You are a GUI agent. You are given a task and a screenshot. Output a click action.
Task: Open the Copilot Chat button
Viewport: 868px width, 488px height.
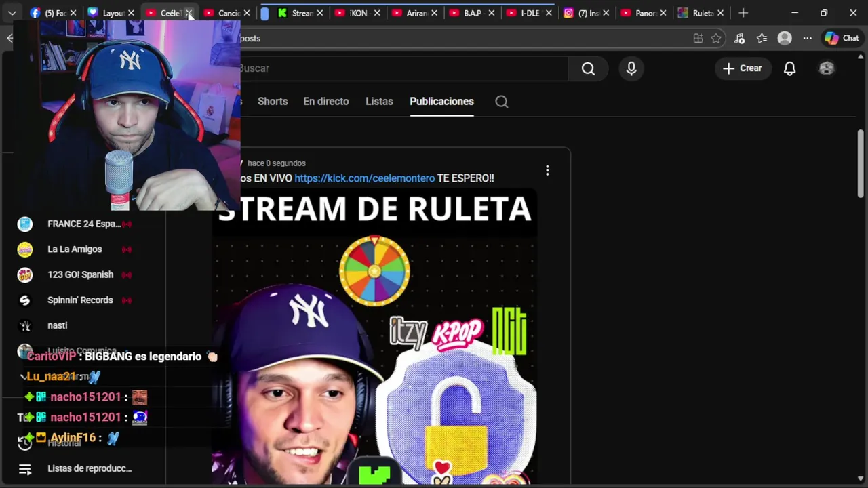842,39
